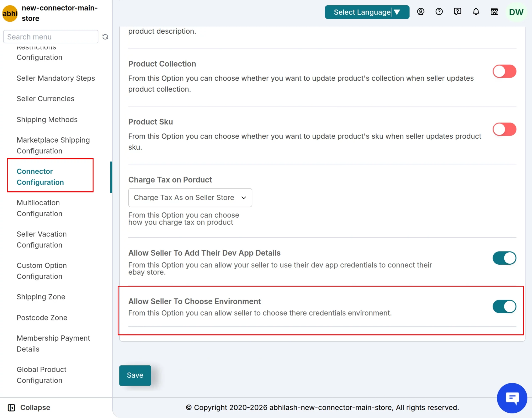
Task: Click the Product Collection heading
Action: pyautogui.click(x=162, y=64)
